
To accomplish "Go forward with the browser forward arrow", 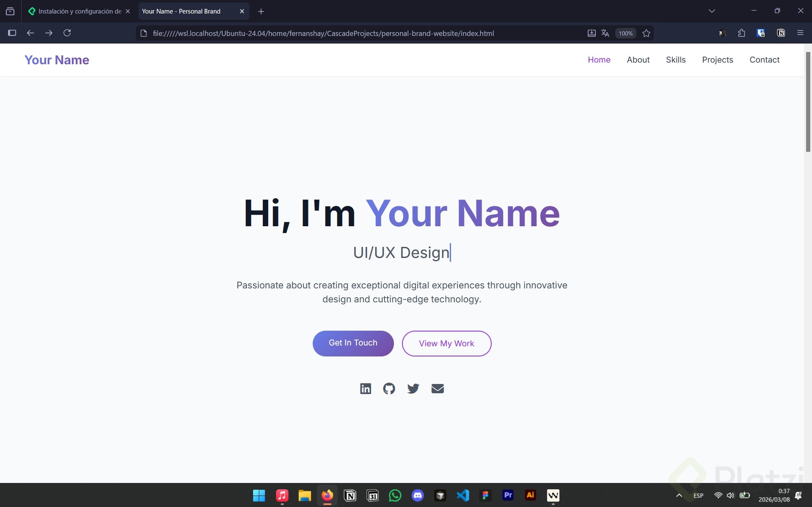I will 49,33.
